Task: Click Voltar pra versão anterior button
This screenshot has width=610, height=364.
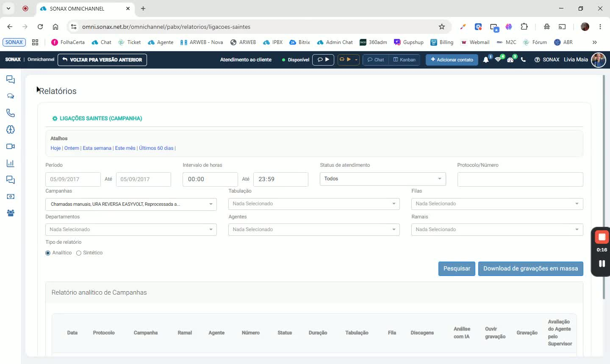Action: pos(102,60)
